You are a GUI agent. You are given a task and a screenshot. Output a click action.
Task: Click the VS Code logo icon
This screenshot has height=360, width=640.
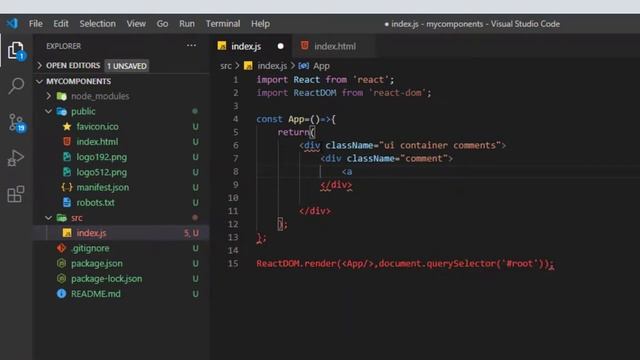[12, 24]
